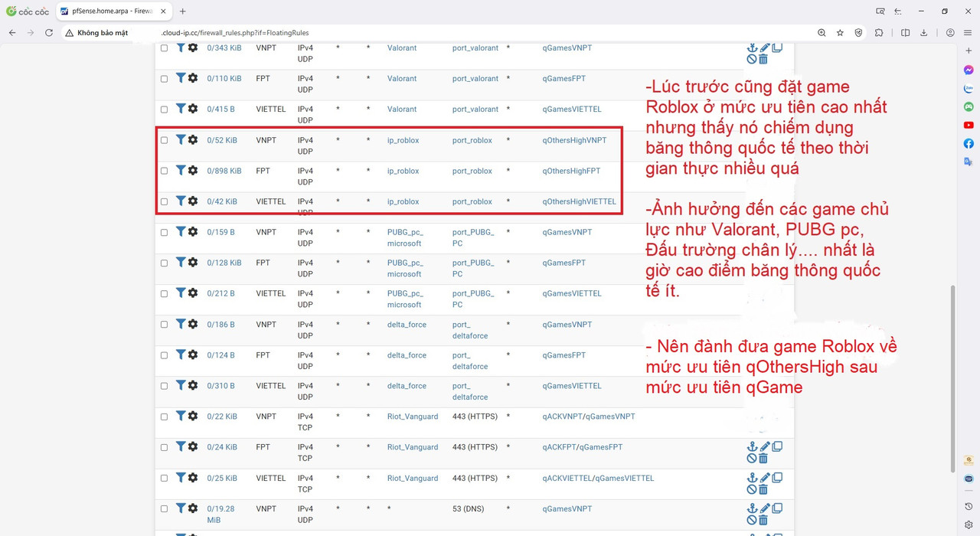Disable the Riot_Vanguard VIETTEL rule
The image size is (980, 536).
[752, 489]
